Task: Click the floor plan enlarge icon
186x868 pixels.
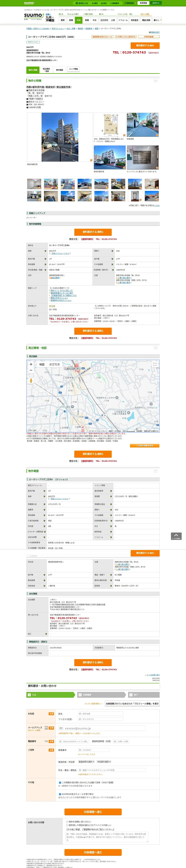Action: (x=124, y=135)
